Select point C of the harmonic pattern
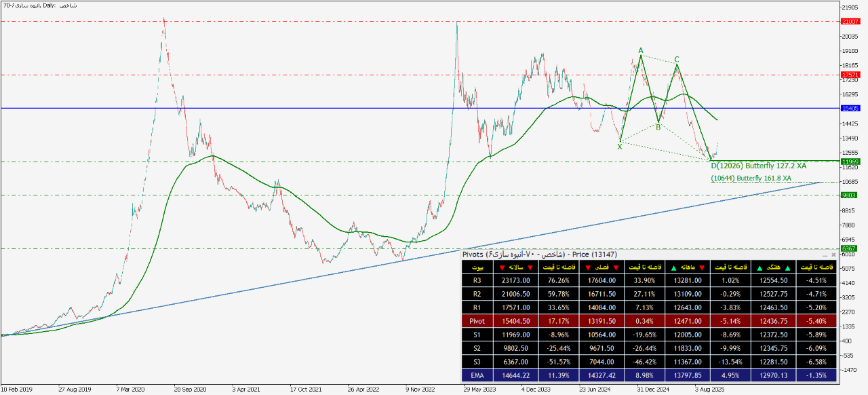 coord(677,60)
